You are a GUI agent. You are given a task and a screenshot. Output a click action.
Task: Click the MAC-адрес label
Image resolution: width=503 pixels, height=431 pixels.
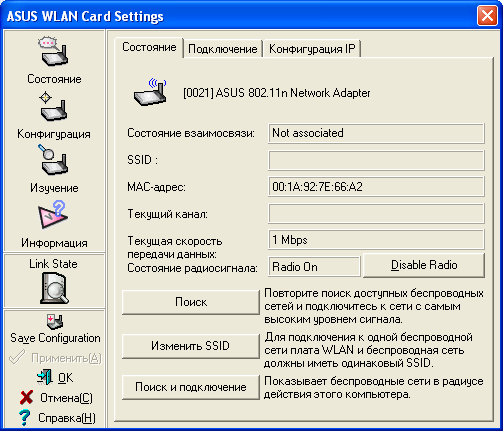pyautogui.click(x=156, y=187)
